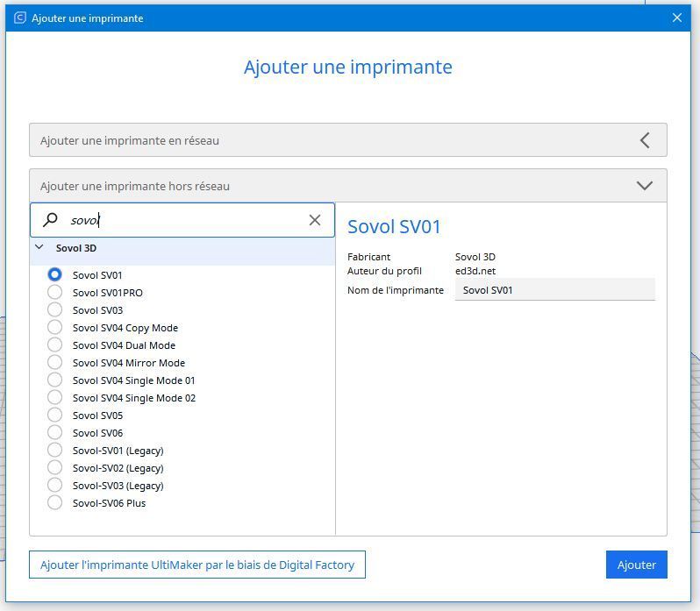The width and height of the screenshot is (700, 611).
Task: Pick the Sovol SV06 radio button
Action: 55,432
